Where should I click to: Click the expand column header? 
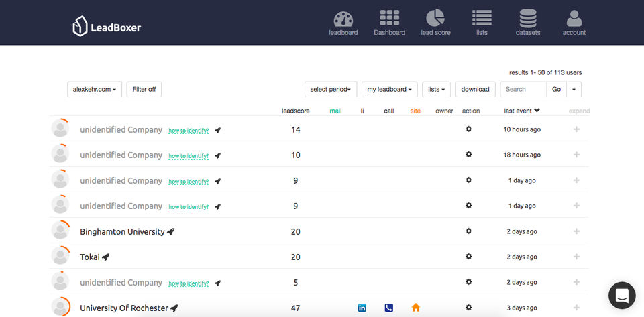point(579,111)
